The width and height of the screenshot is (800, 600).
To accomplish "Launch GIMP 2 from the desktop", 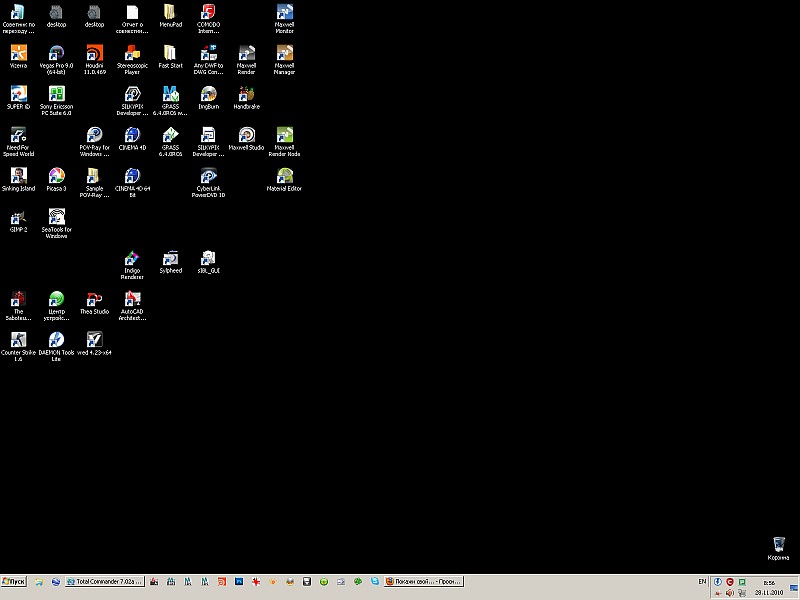I will coord(18,218).
